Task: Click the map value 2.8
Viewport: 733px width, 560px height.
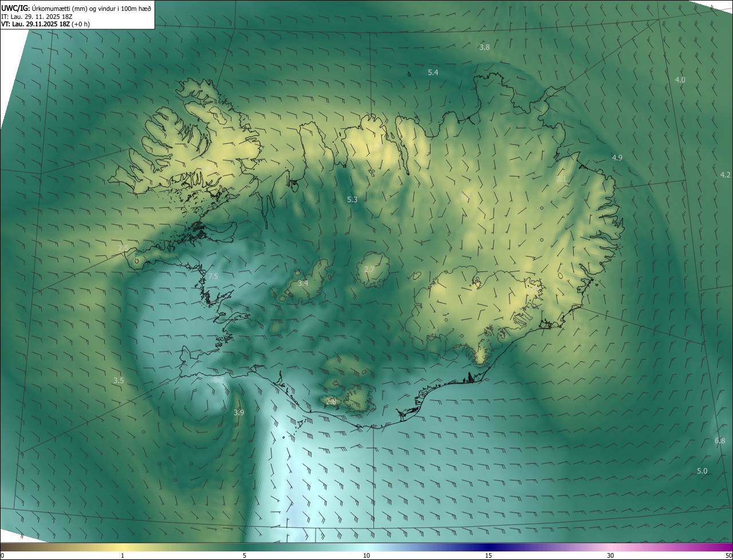Action: (331, 401)
